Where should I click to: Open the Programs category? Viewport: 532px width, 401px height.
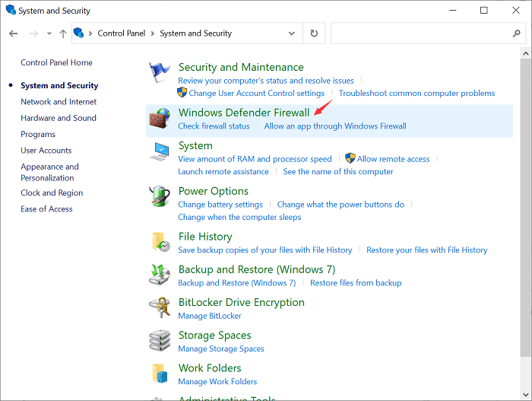coord(38,134)
